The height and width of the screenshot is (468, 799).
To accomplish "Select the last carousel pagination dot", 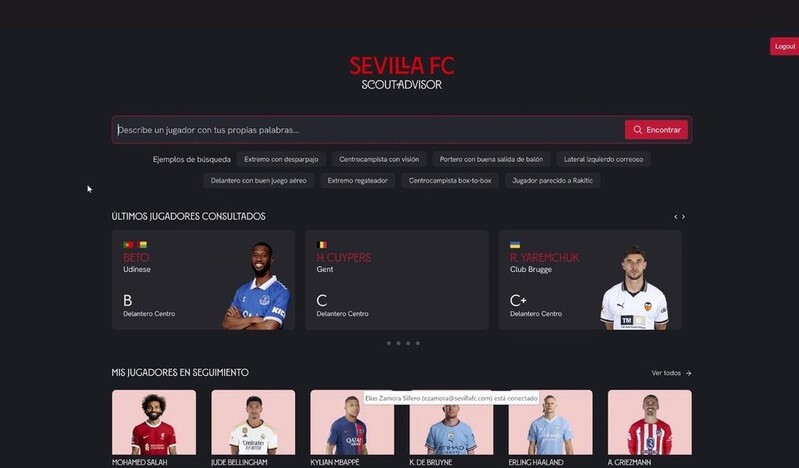I will click(418, 343).
